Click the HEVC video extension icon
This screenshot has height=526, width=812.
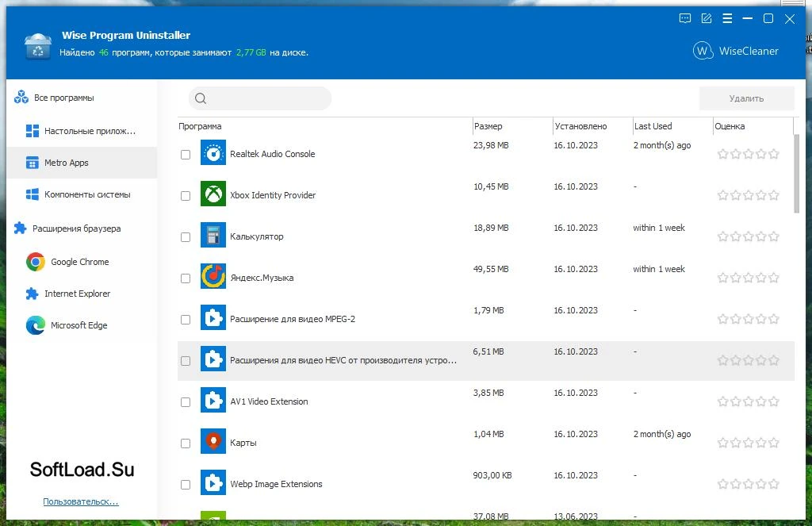[213, 359]
